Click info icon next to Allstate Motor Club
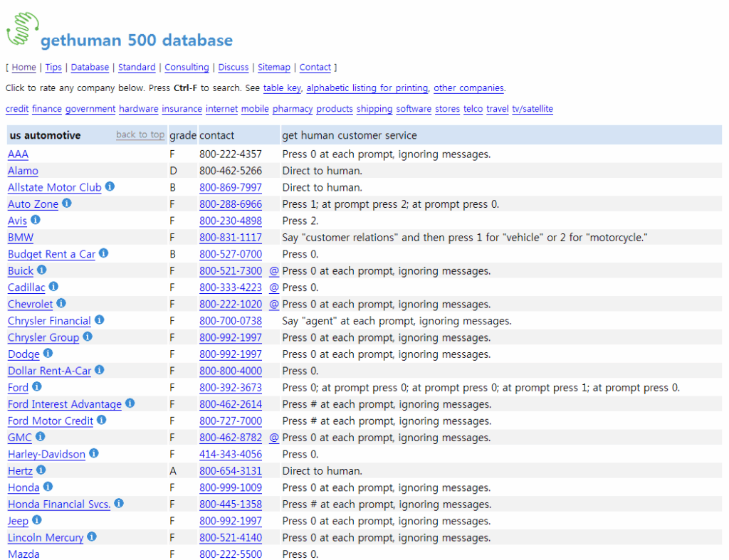The height and width of the screenshot is (560, 729). (x=110, y=186)
